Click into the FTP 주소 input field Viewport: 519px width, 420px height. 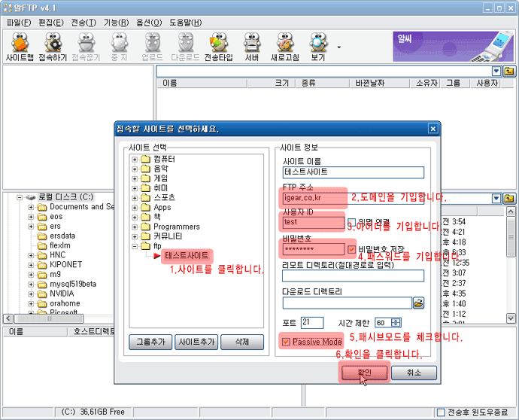pyautogui.click(x=312, y=198)
